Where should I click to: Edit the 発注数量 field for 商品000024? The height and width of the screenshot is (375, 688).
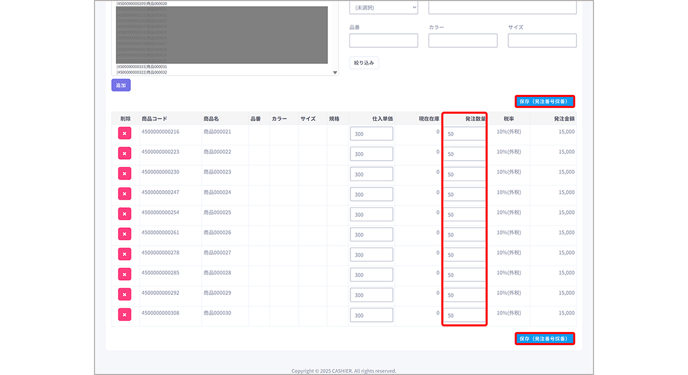(x=464, y=194)
